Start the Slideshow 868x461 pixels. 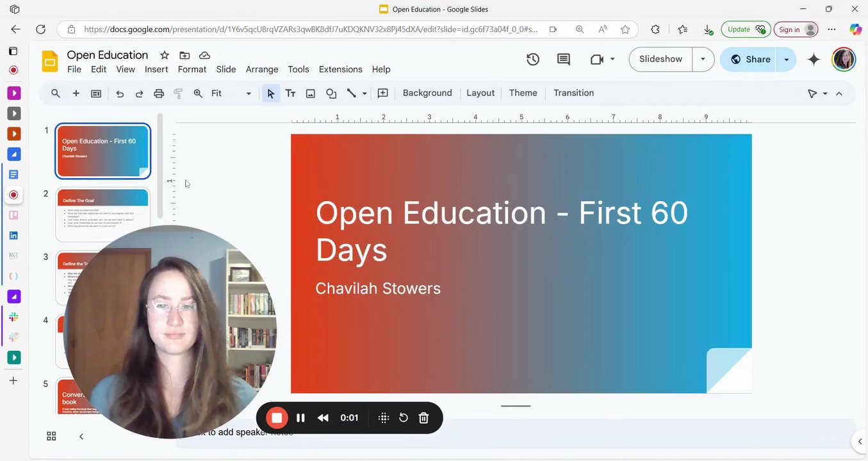pyautogui.click(x=660, y=60)
